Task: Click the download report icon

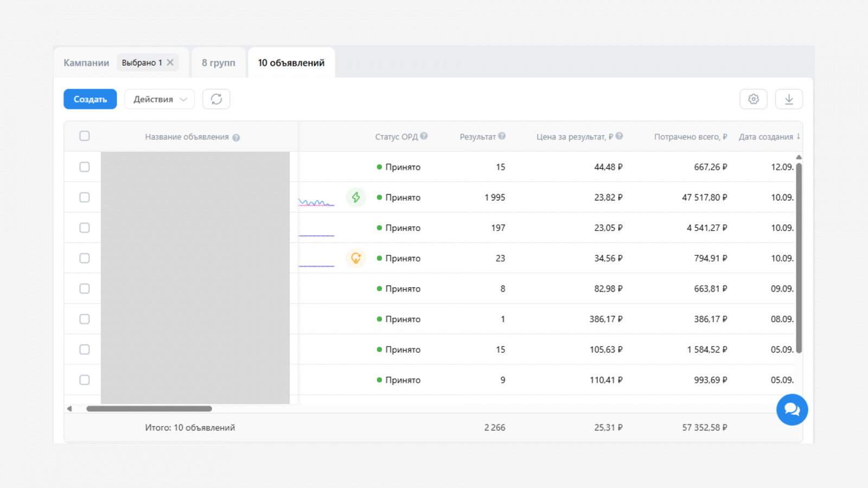Action: tap(789, 99)
